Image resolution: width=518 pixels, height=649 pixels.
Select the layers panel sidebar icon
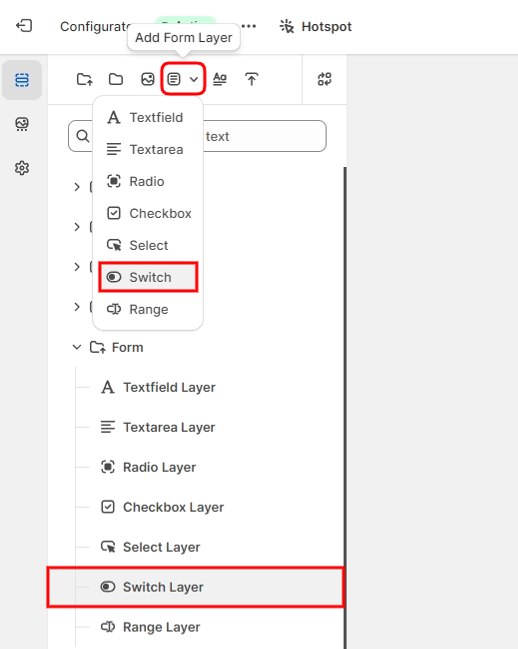22,80
